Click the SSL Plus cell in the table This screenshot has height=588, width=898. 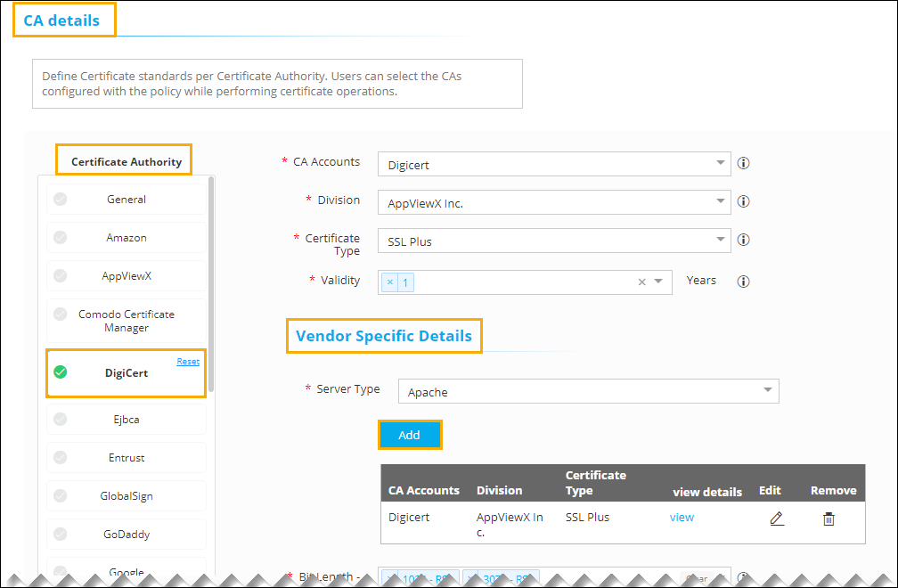[x=588, y=517]
